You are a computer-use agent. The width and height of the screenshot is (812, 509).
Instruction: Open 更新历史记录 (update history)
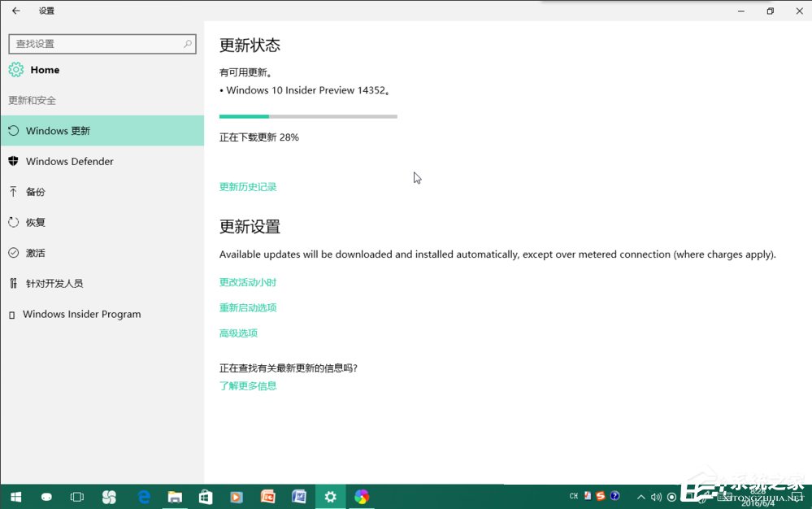click(248, 186)
